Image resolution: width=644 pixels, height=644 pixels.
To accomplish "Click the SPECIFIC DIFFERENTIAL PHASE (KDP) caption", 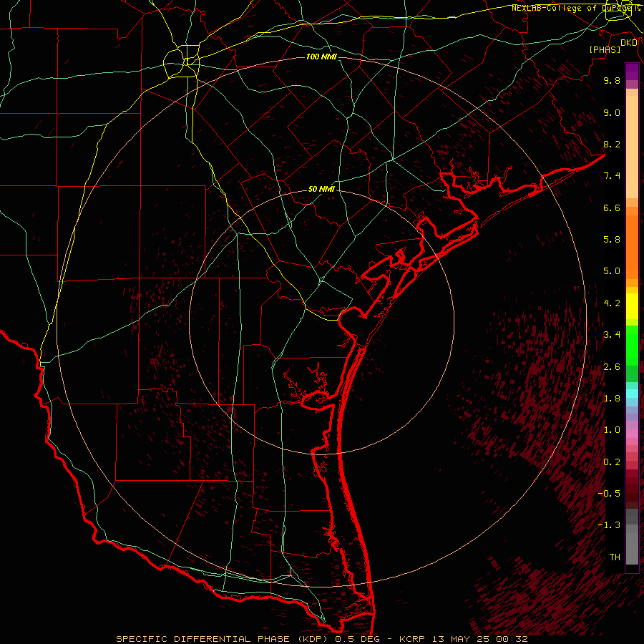I will click(223, 639).
